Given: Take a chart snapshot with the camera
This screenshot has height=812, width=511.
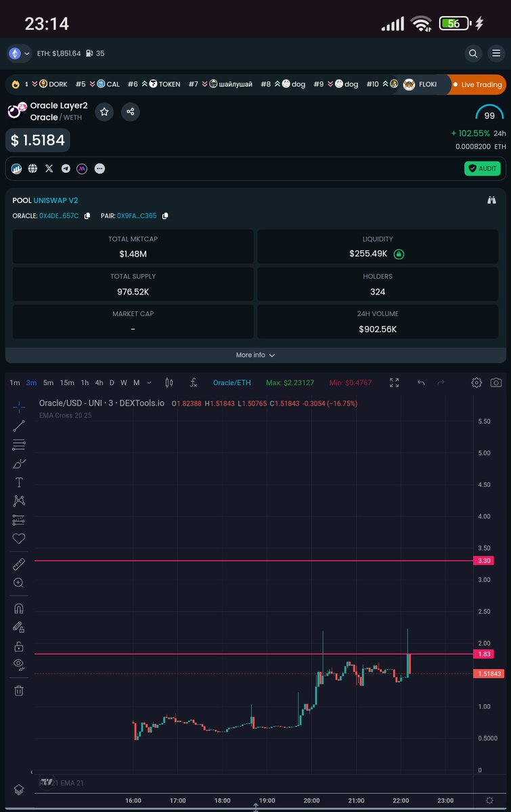Looking at the screenshot, I should pos(496,382).
